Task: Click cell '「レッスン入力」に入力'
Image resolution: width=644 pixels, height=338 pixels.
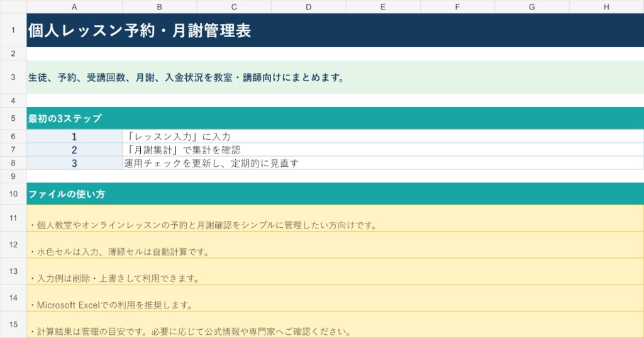Action: point(383,137)
